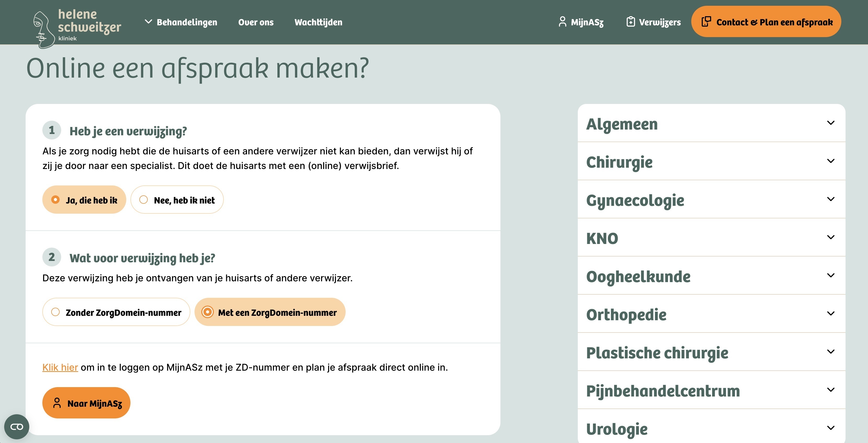
Task: Expand the Gynaecologie accordion chevron
Action: tap(831, 199)
